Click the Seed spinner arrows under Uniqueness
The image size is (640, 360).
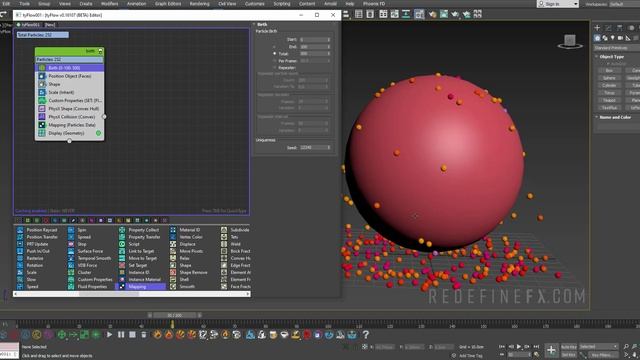(x=329, y=147)
